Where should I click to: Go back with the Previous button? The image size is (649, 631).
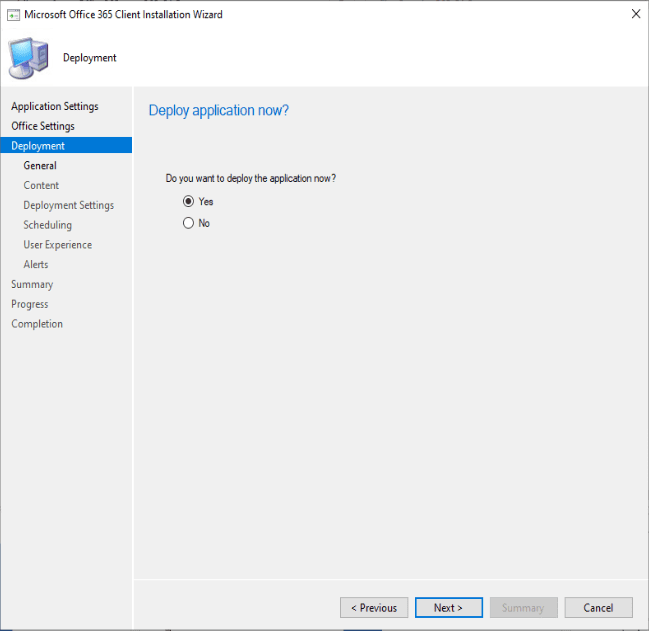374,608
